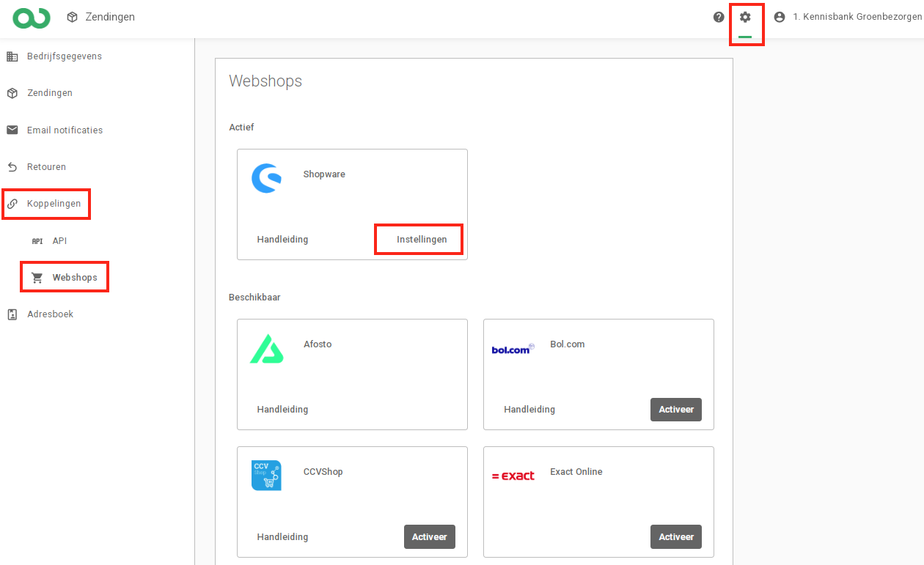Open Retouren in the sidebar
Viewport: 924px width, 565px height.
point(46,167)
